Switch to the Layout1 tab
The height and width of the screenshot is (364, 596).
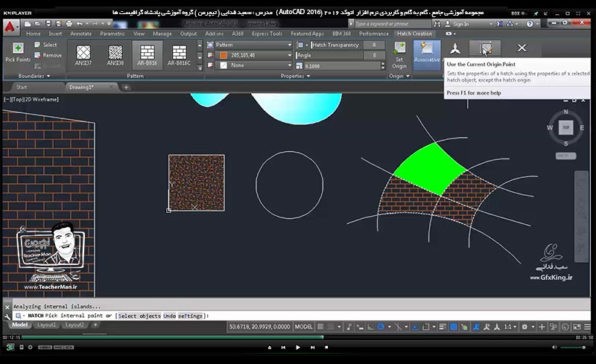(x=46, y=325)
